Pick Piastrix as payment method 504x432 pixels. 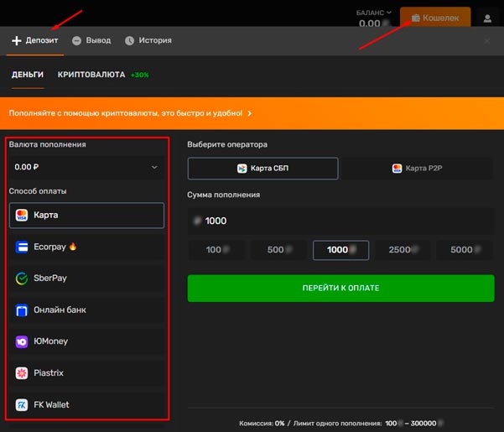[x=86, y=372]
